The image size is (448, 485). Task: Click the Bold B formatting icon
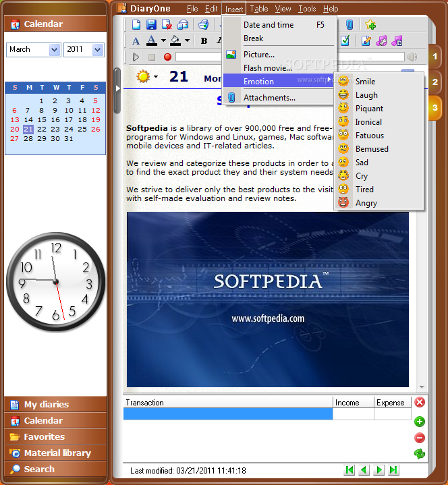pyautogui.click(x=204, y=40)
